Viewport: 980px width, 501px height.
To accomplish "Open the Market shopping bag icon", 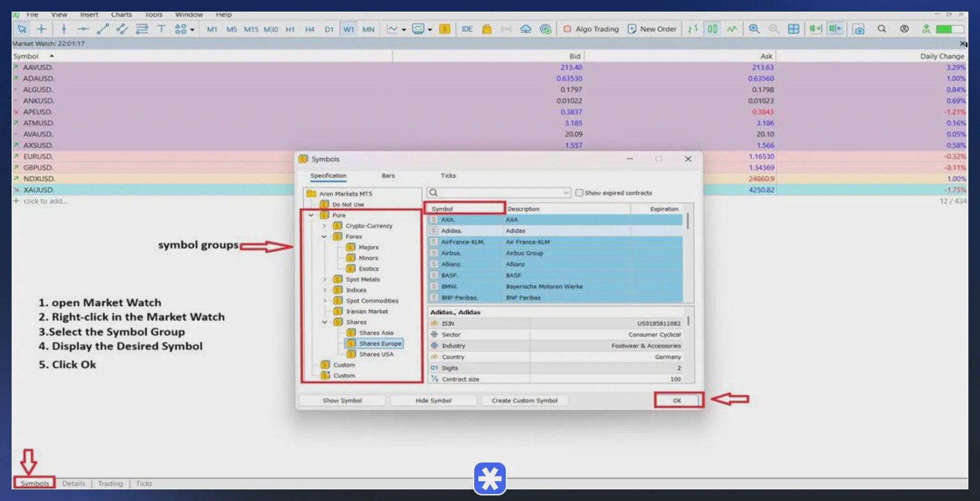I will (487, 29).
